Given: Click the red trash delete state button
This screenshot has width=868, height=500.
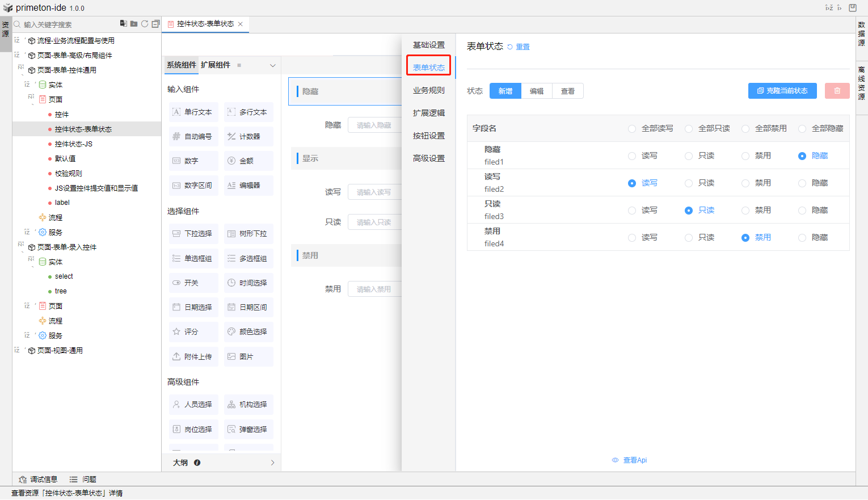Looking at the screenshot, I should (837, 91).
